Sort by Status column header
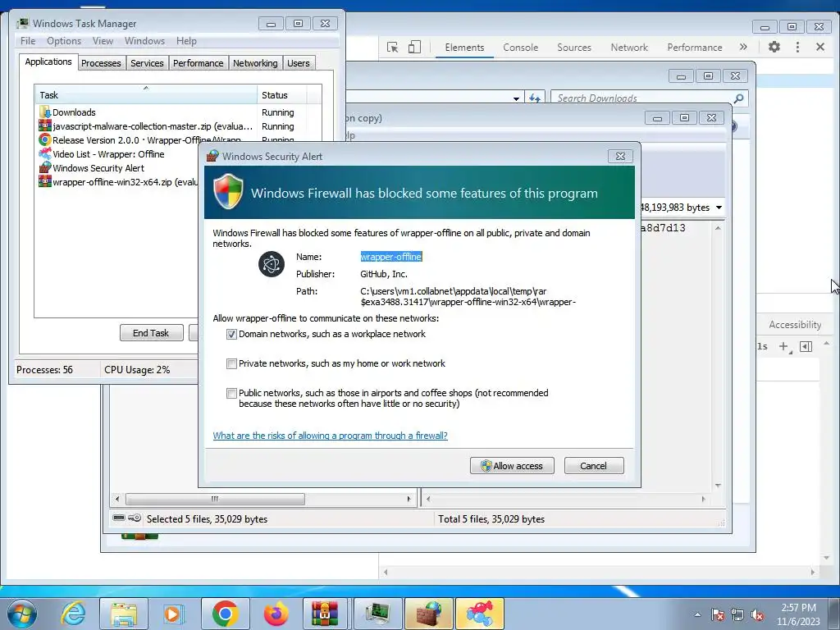This screenshot has width=840, height=630. click(282, 95)
